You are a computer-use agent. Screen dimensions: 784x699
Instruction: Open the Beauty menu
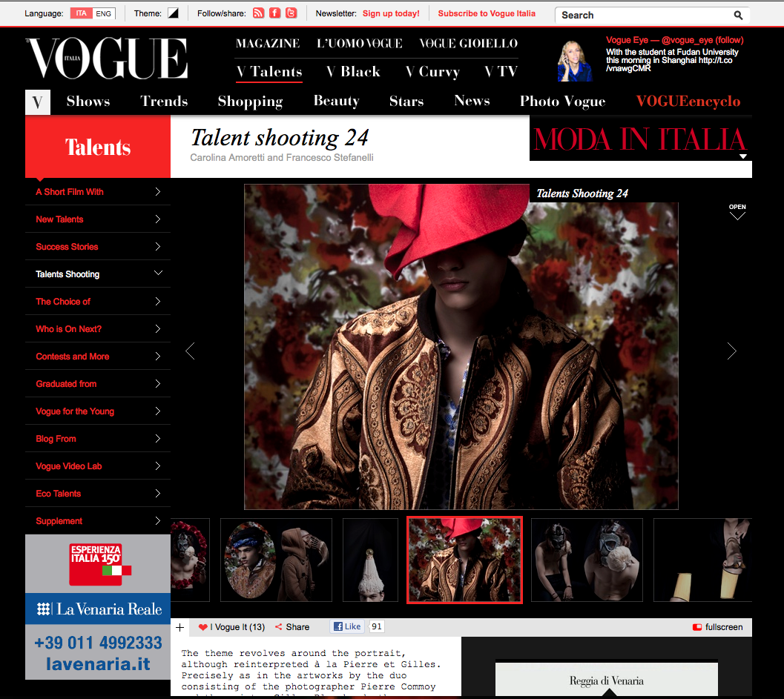337,102
